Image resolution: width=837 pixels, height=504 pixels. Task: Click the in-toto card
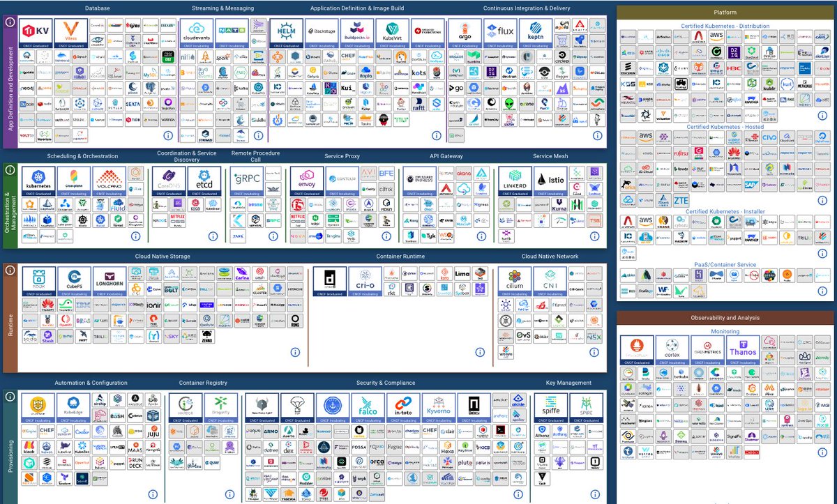coord(403,408)
